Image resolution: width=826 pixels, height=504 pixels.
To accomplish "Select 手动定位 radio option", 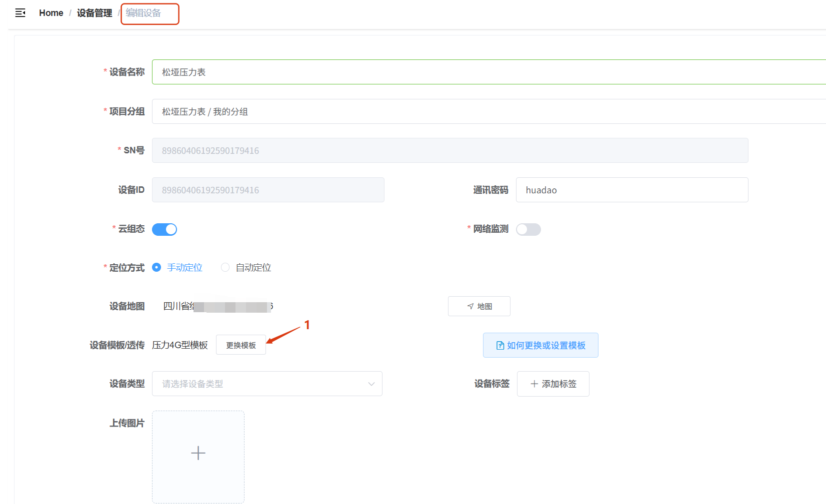I will (177, 268).
